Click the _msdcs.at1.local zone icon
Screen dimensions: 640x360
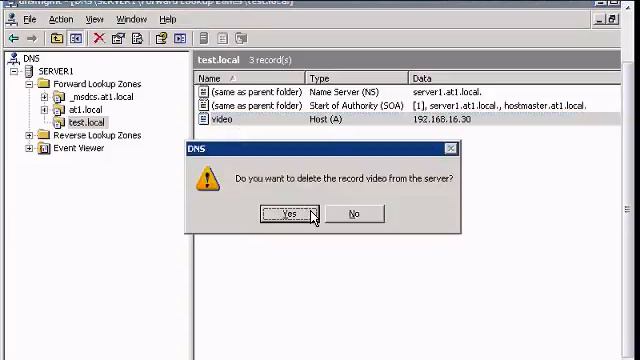point(59,97)
